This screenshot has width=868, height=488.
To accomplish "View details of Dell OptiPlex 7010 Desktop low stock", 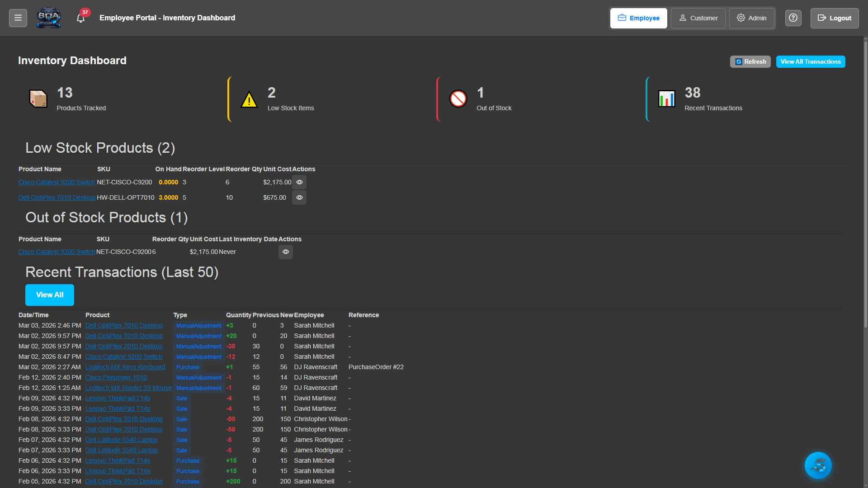I will coord(299,197).
